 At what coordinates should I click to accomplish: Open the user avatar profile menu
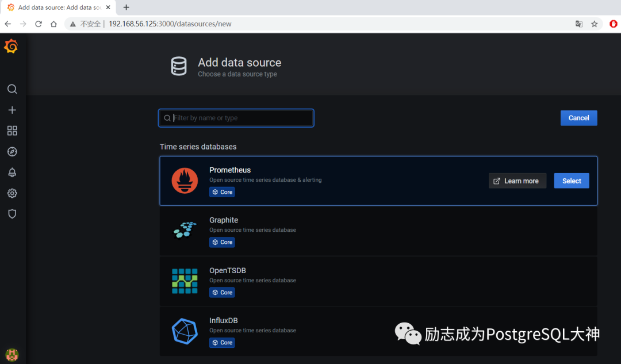coord(12,354)
